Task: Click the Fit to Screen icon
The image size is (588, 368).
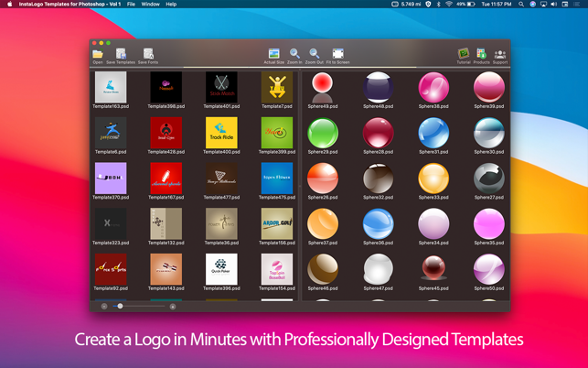Action: pos(337,54)
